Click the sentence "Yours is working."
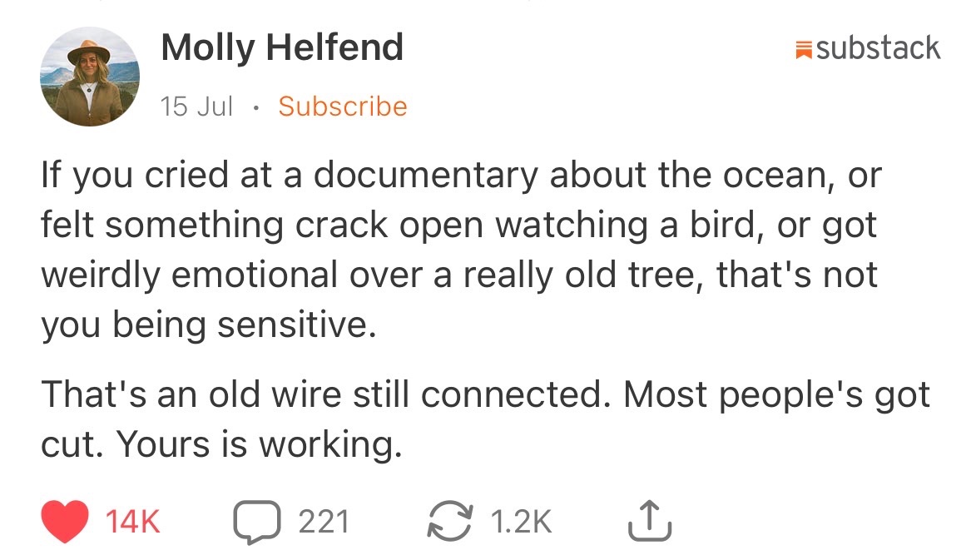Image resolution: width=966 pixels, height=560 pixels. click(x=260, y=444)
